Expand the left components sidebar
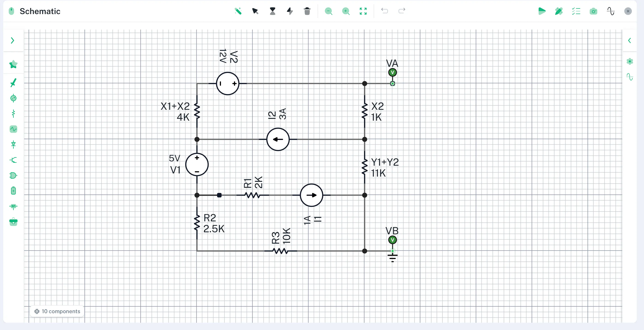 point(13,40)
